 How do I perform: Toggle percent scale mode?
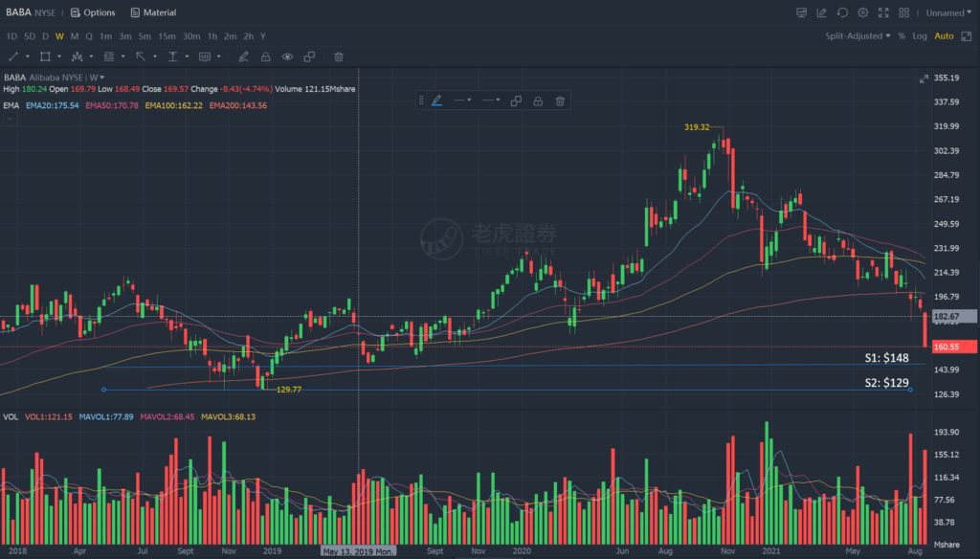[902, 36]
